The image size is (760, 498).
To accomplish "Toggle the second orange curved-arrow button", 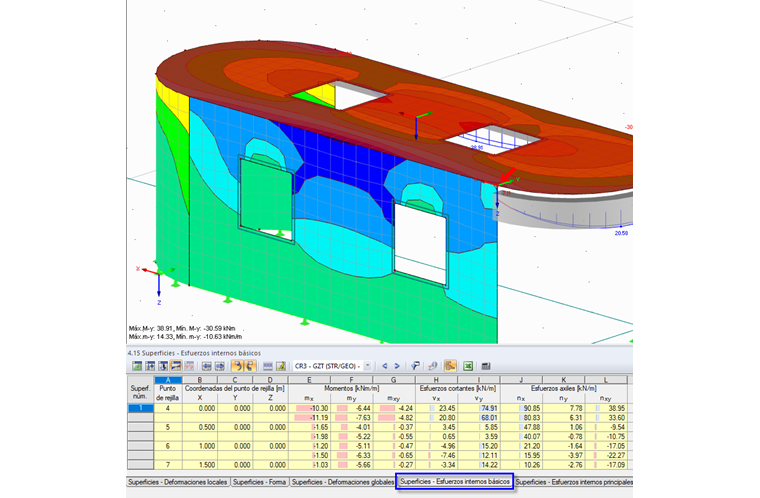I will coord(250,366).
